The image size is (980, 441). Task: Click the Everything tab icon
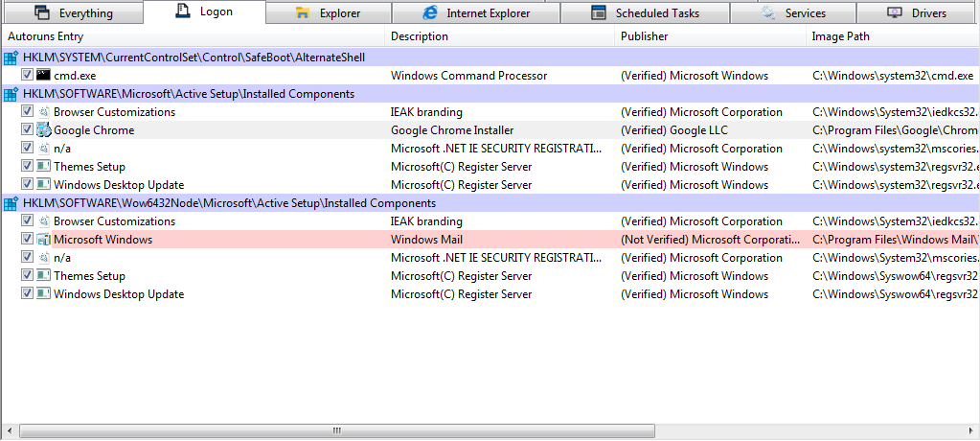[x=42, y=12]
